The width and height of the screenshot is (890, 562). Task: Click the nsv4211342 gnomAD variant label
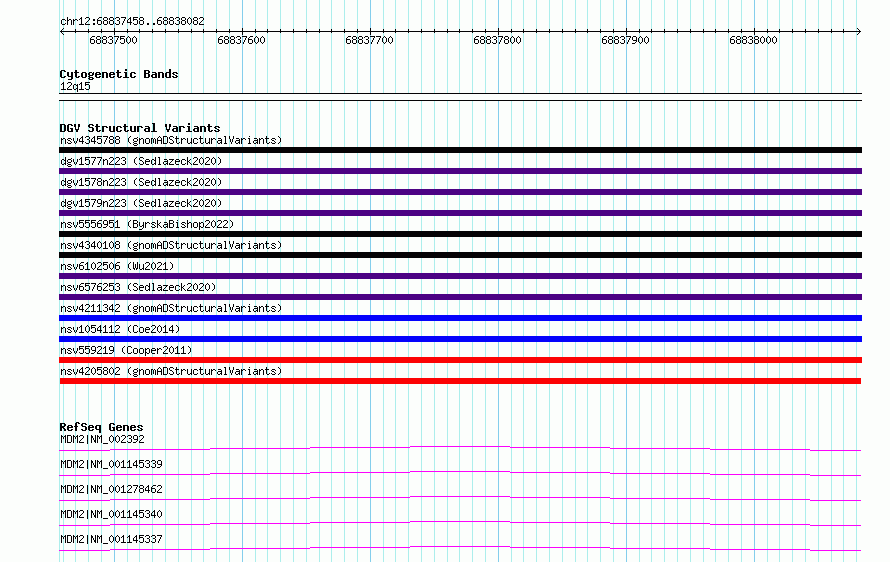171,308
